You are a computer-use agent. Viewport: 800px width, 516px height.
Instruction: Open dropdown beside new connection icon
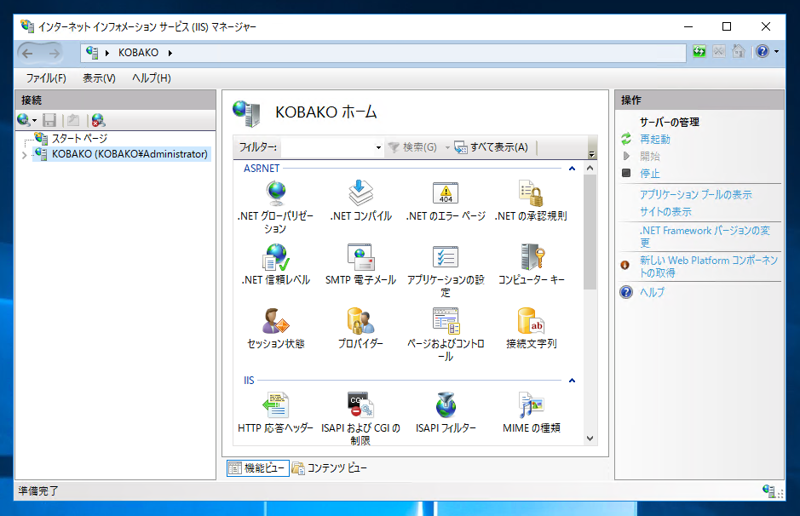35,121
